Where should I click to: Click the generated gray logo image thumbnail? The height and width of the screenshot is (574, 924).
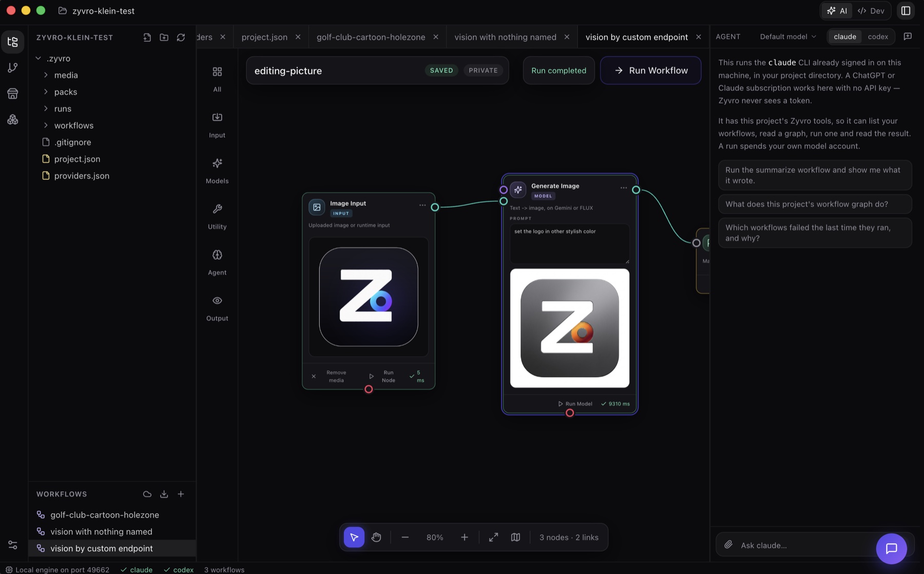coord(570,328)
